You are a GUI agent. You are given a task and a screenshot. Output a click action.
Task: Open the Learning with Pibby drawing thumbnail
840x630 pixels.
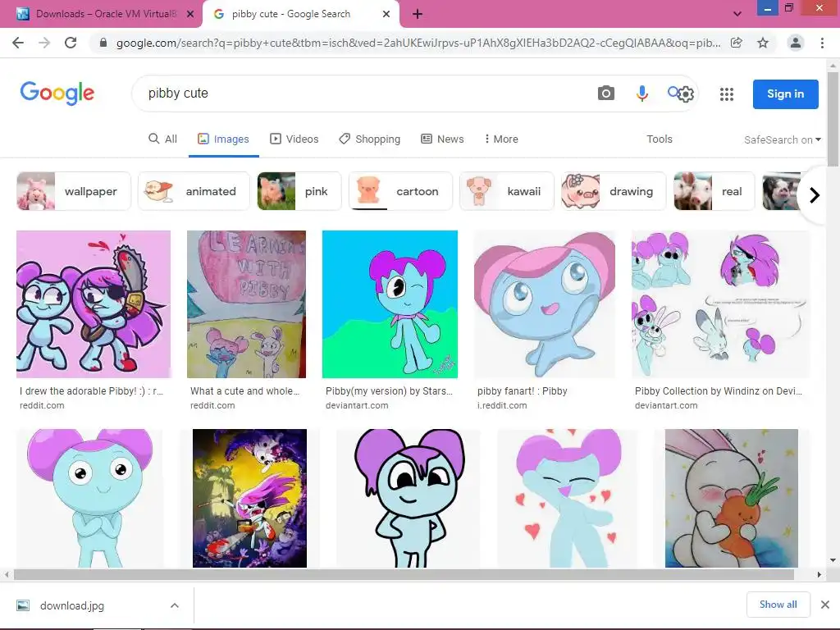point(246,304)
